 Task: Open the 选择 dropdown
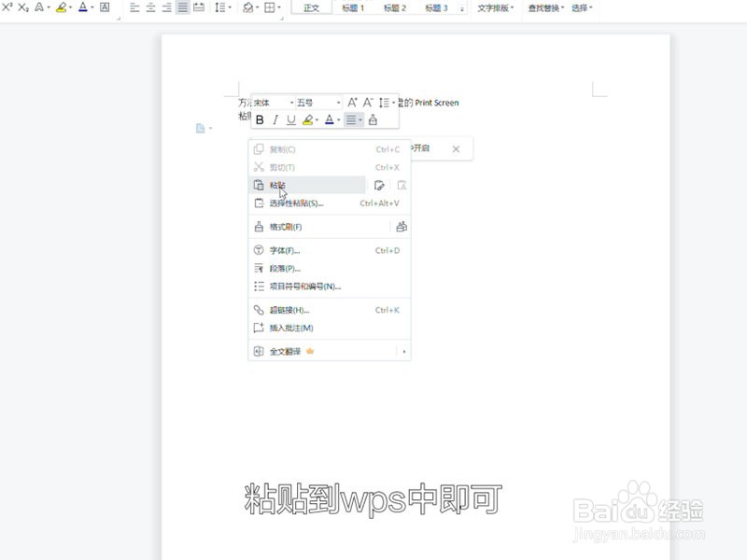pyautogui.click(x=582, y=7)
